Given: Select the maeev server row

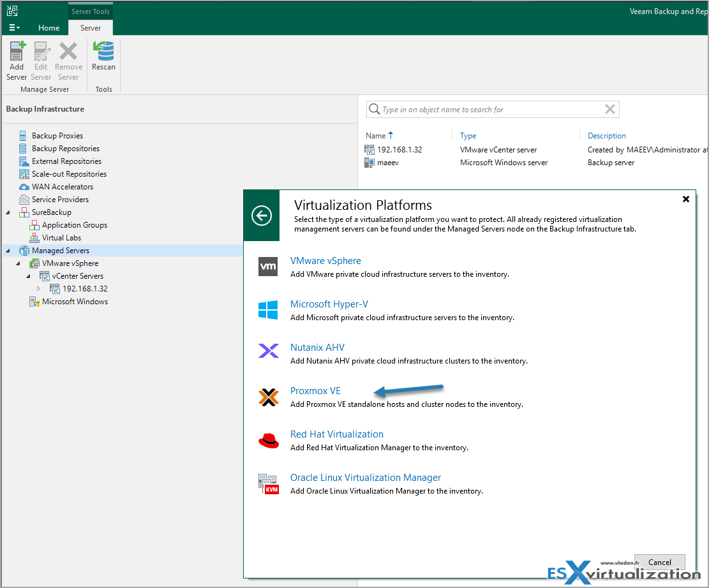Looking at the screenshot, I should pyautogui.click(x=536, y=163).
